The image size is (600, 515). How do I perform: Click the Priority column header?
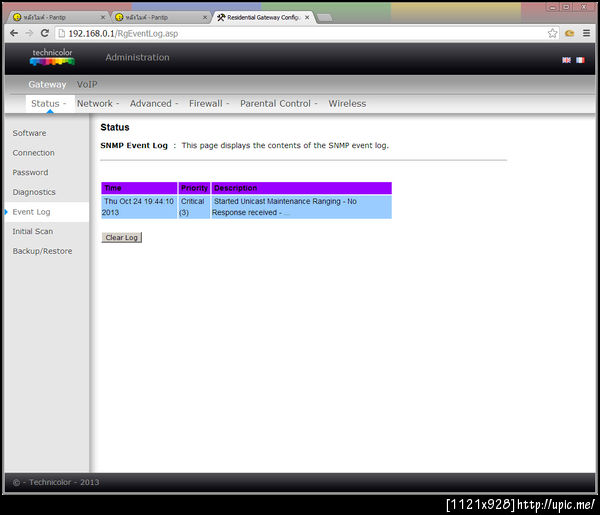point(194,188)
